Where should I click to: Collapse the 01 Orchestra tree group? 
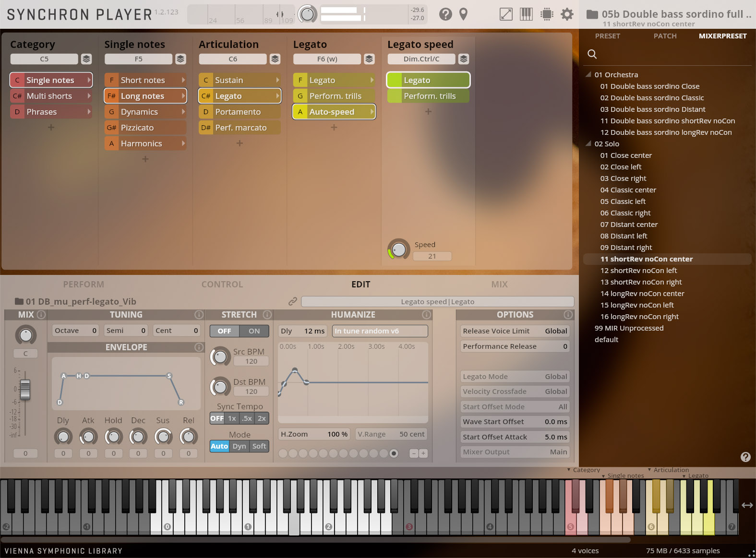588,75
